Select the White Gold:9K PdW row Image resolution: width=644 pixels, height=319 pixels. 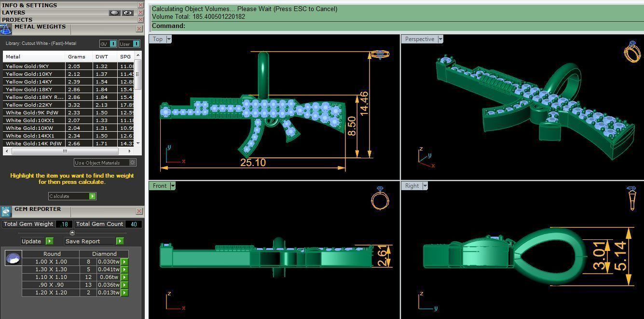(69, 112)
